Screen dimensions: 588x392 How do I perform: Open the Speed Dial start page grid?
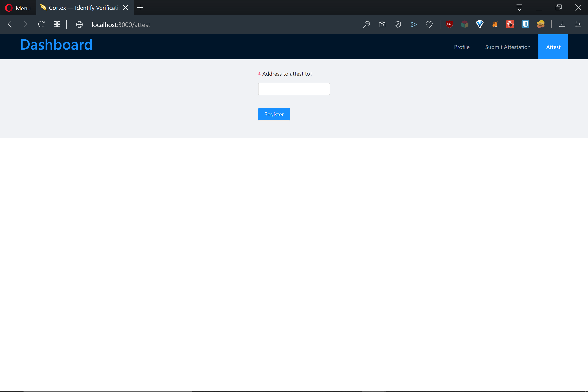(x=57, y=24)
